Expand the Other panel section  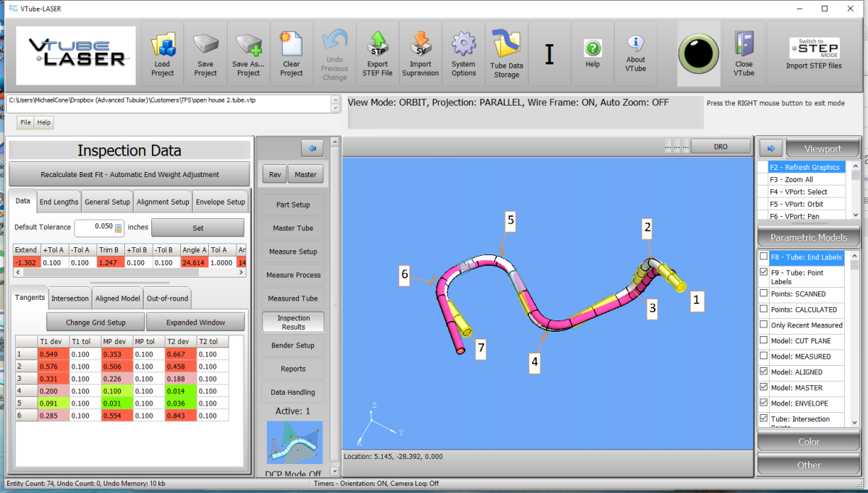pyautogui.click(x=808, y=465)
